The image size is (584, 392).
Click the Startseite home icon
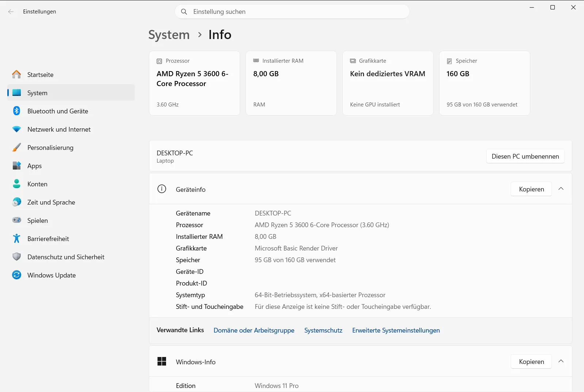click(16, 74)
